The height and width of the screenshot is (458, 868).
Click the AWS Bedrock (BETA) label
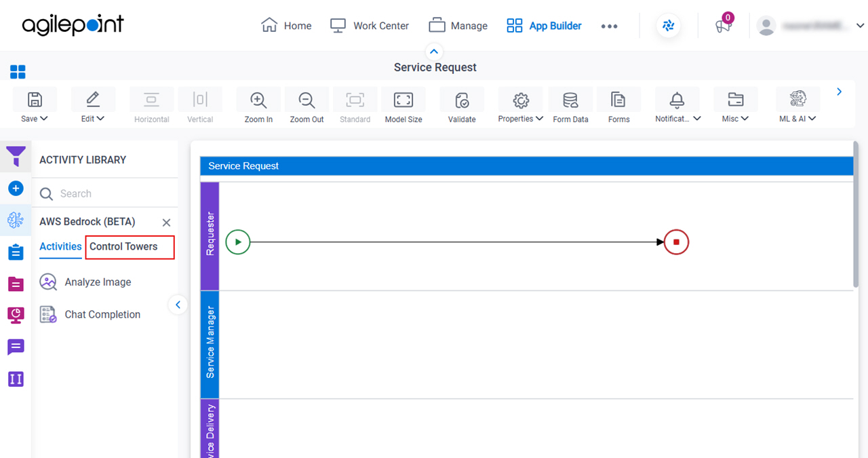(87, 222)
